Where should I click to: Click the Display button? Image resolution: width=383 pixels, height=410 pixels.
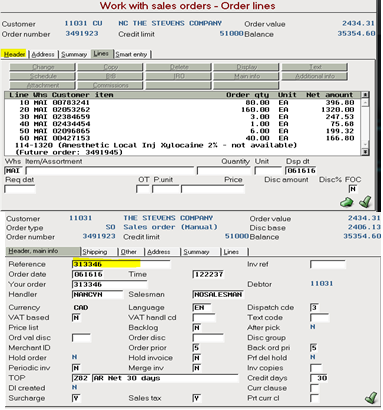247,67
